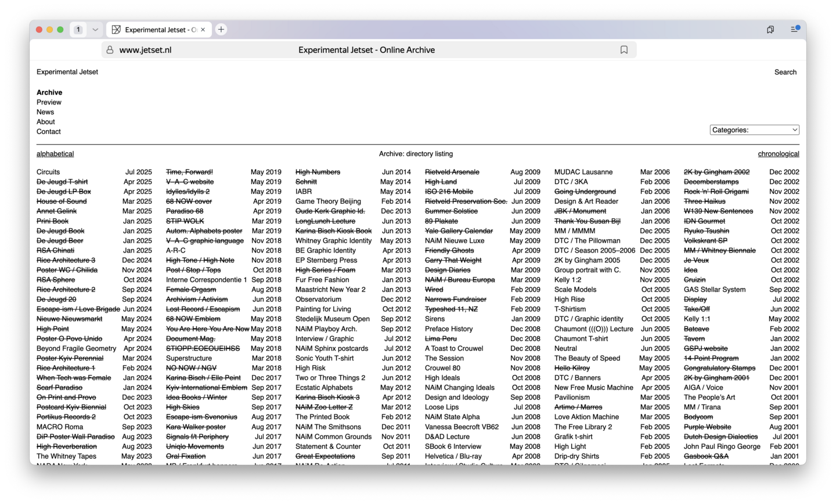This screenshot has width=836, height=504.
Task: Open Vanessa Beecroft VB62
Action: 462,427
